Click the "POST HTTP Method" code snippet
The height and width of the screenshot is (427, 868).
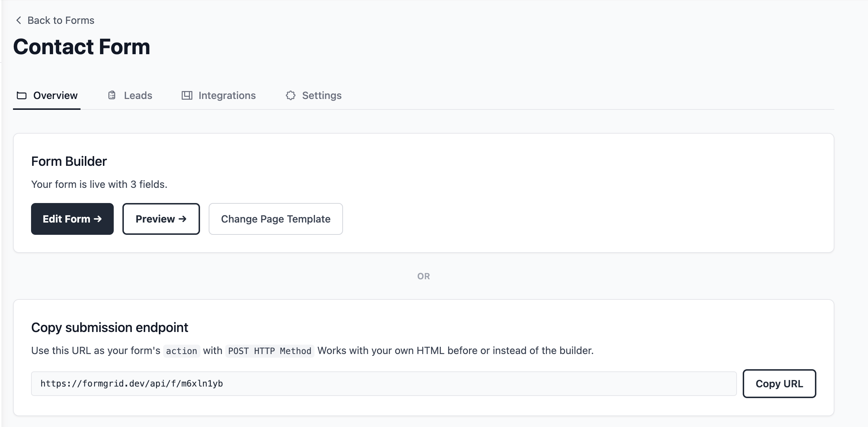[270, 351]
